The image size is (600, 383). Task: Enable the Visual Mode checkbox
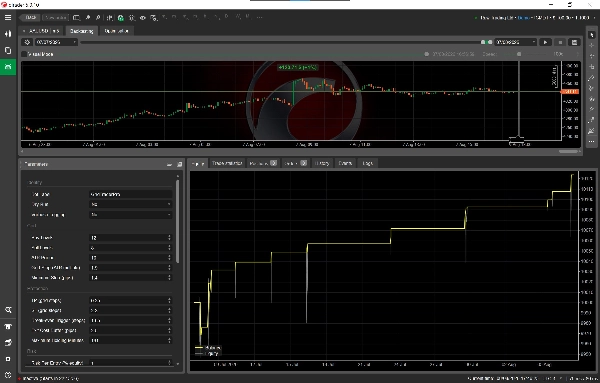(x=24, y=54)
